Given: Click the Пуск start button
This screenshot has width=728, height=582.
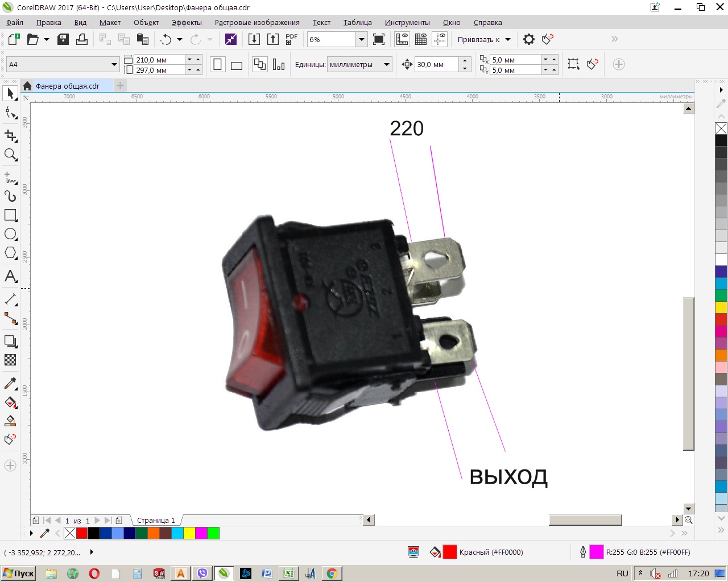Looking at the screenshot, I should [19, 573].
